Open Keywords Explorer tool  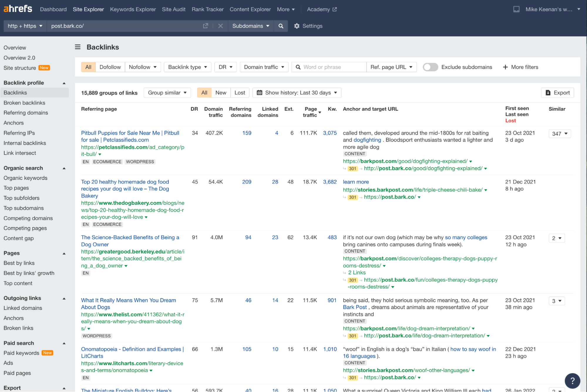(x=133, y=9)
